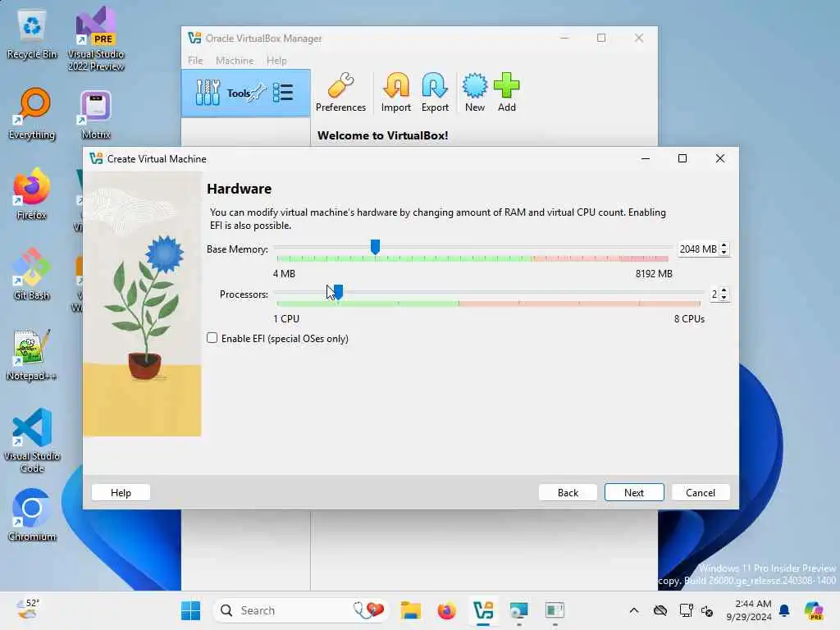Click the New virtual machine icon
Viewport: 840px width, 630px height.
[x=475, y=85]
